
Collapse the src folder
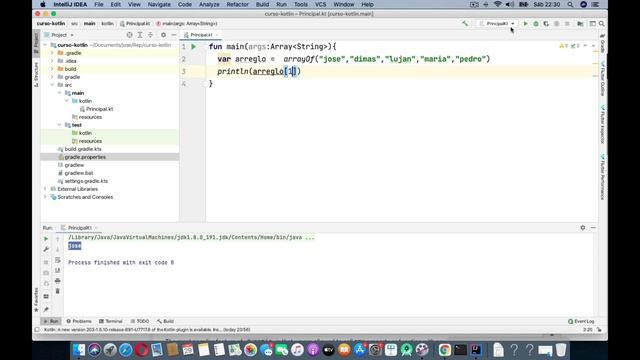(52, 85)
